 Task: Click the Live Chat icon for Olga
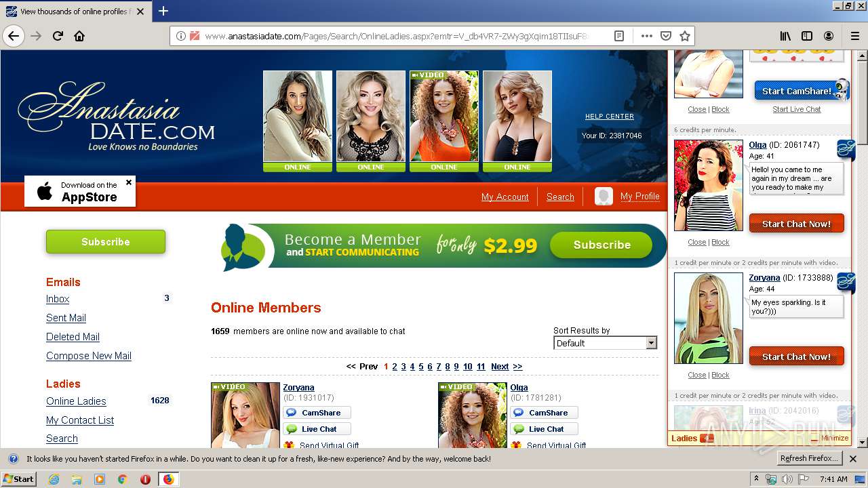519,429
